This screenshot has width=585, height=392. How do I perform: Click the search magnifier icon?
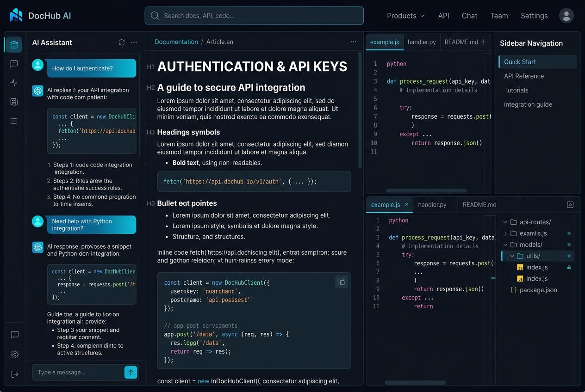click(155, 15)
